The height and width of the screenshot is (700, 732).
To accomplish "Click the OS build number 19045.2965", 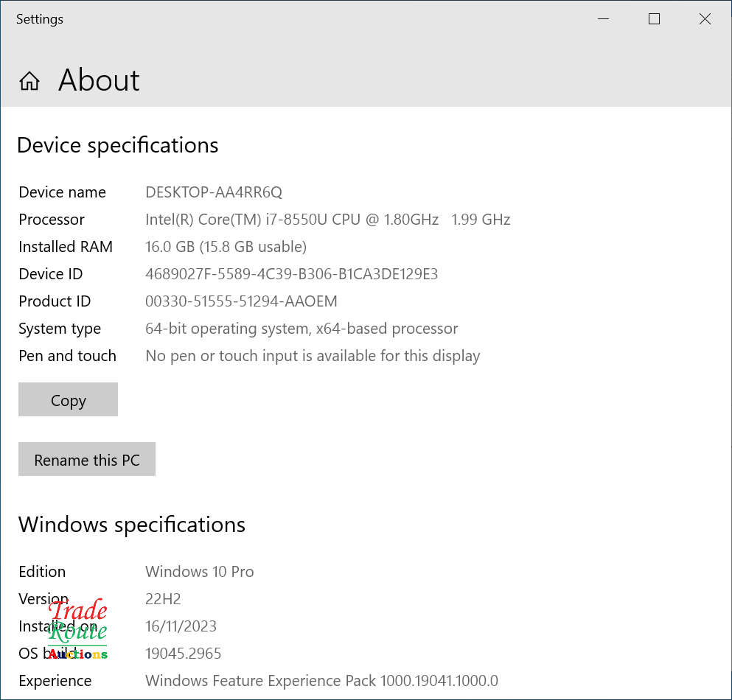I will pos(183,654).
